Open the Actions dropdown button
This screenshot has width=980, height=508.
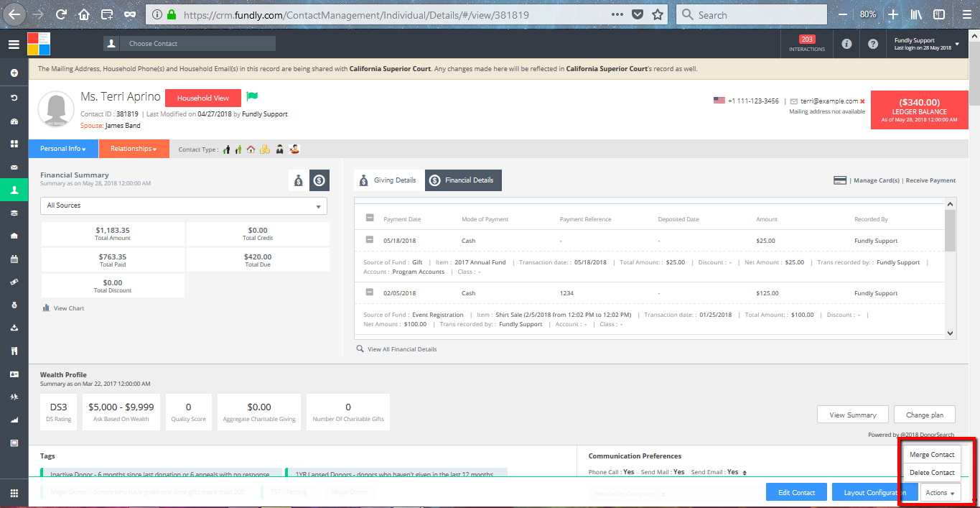941,492
